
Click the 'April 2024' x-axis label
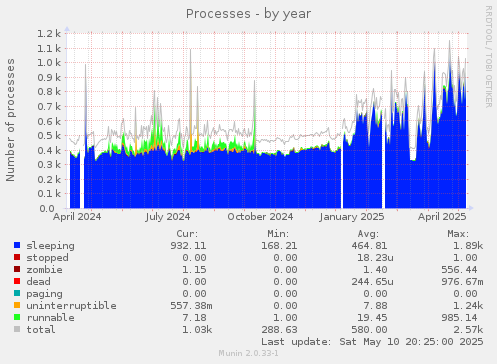77,217
